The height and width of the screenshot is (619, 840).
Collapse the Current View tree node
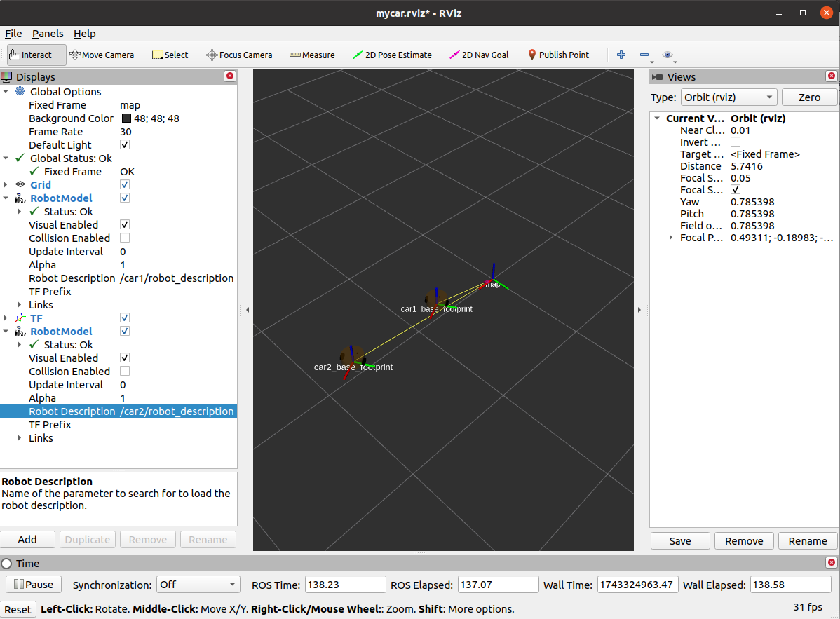click(657, 118)
